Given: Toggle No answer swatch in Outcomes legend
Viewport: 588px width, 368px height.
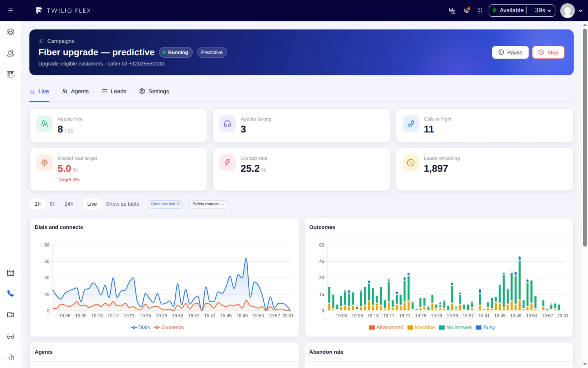Looking at the screenshot, I should [442, 328].
